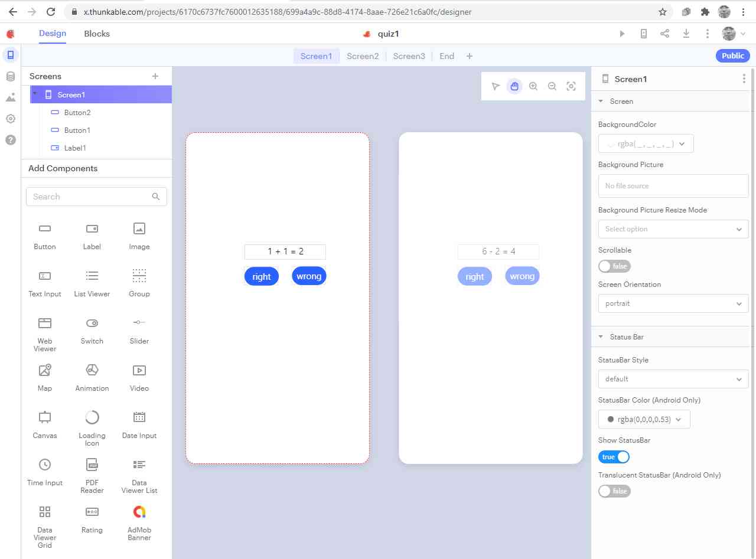Add the Button component from palette
This screenshot has width=756, height=559.
pyautogui.click(x=45, y=236)
